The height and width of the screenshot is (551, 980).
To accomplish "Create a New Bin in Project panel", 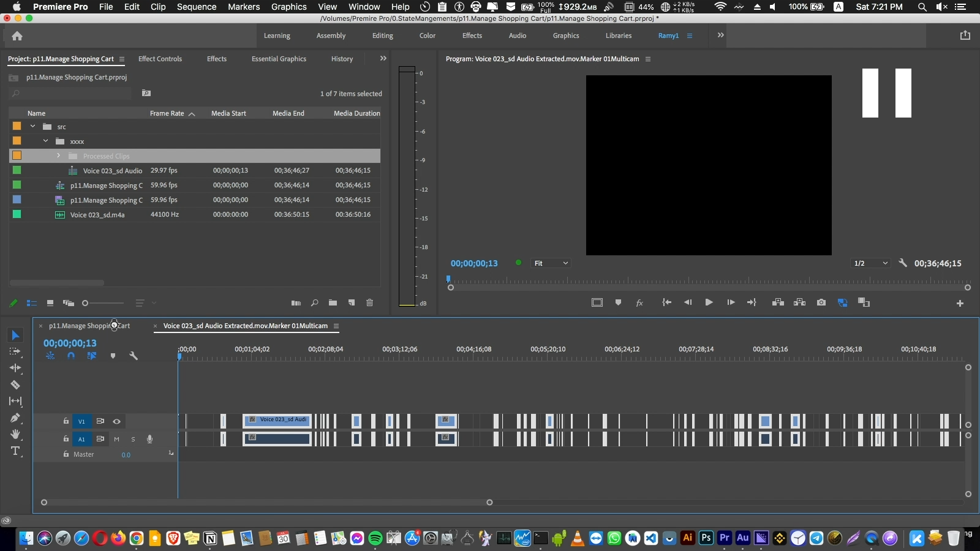I will point(333,303).
